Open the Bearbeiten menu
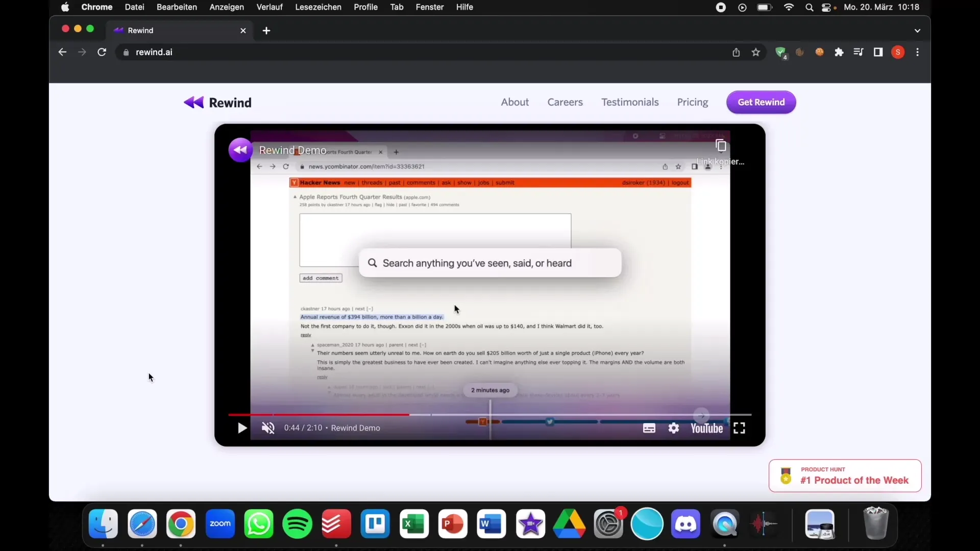The height and width of the screenshot is (551, 980). (x=177, y=7)
